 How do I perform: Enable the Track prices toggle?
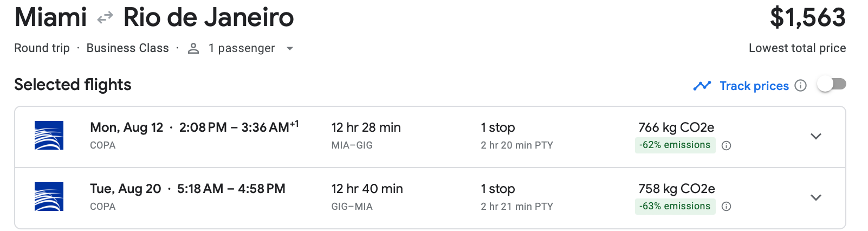[x=832, y=84]
